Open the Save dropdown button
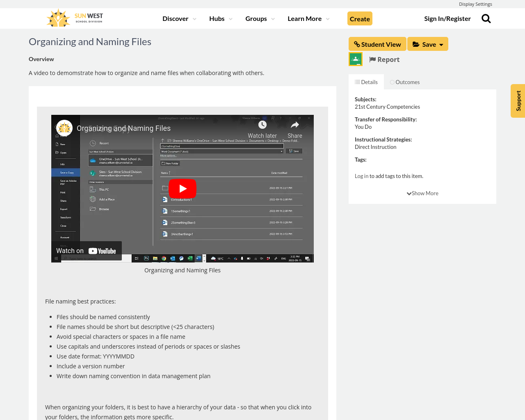Screen dimensions: 525x420 pos(427,44)
